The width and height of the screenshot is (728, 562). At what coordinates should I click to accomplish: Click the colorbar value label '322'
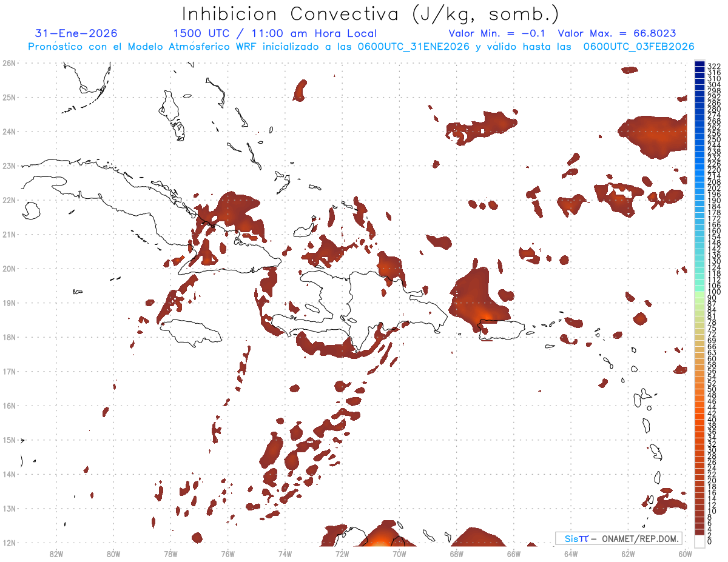714,65
